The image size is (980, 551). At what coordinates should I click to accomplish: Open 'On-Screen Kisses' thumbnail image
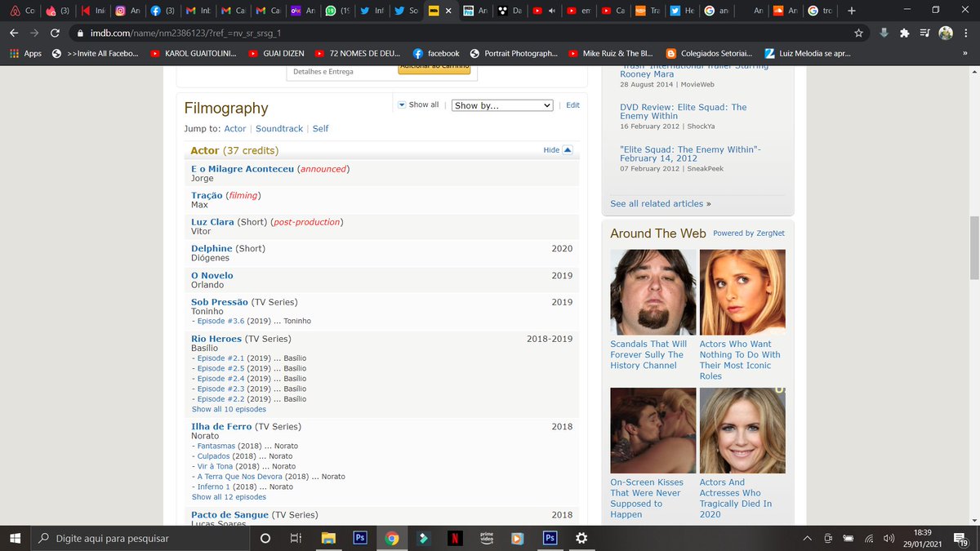653,430
